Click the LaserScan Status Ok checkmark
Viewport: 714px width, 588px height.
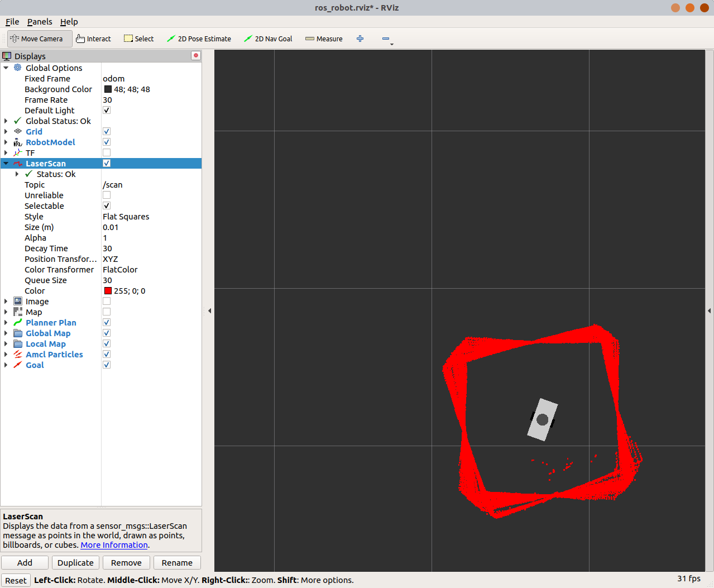(29, 174)
